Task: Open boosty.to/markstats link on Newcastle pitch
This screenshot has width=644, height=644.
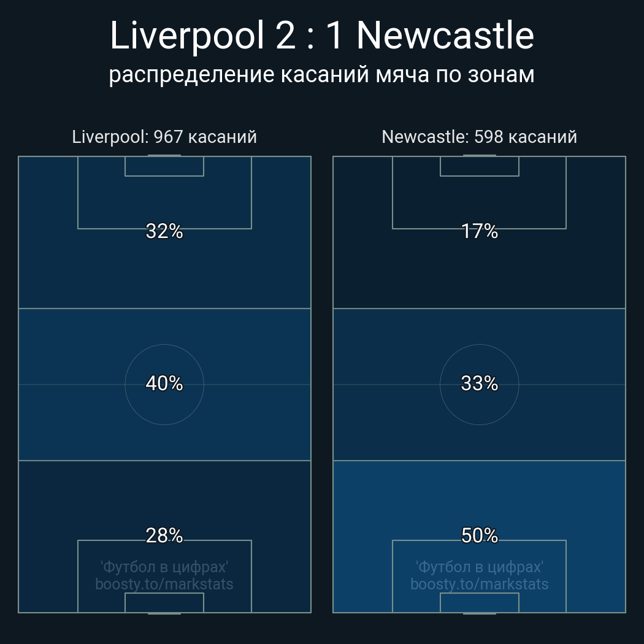Action: click(x=479, y=584)
